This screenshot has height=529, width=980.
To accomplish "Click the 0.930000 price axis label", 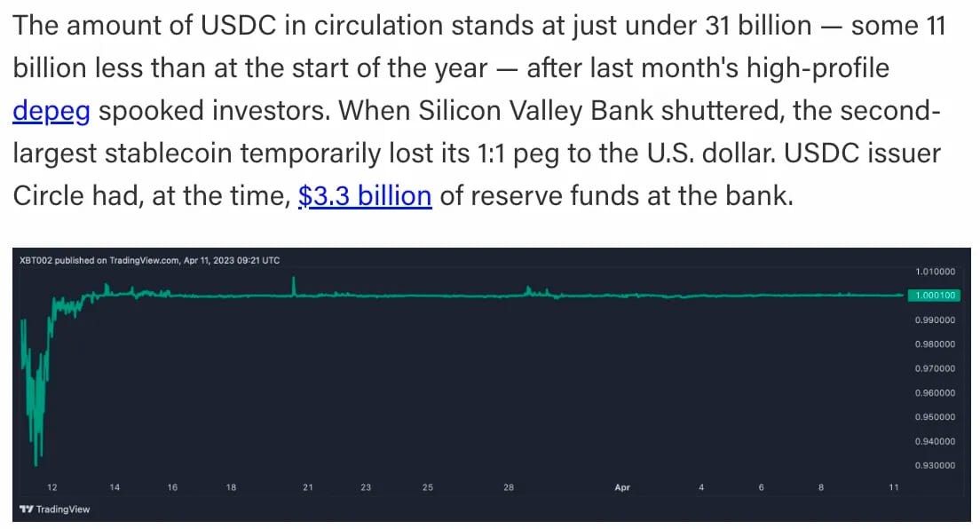I will (x=935, y=465).
